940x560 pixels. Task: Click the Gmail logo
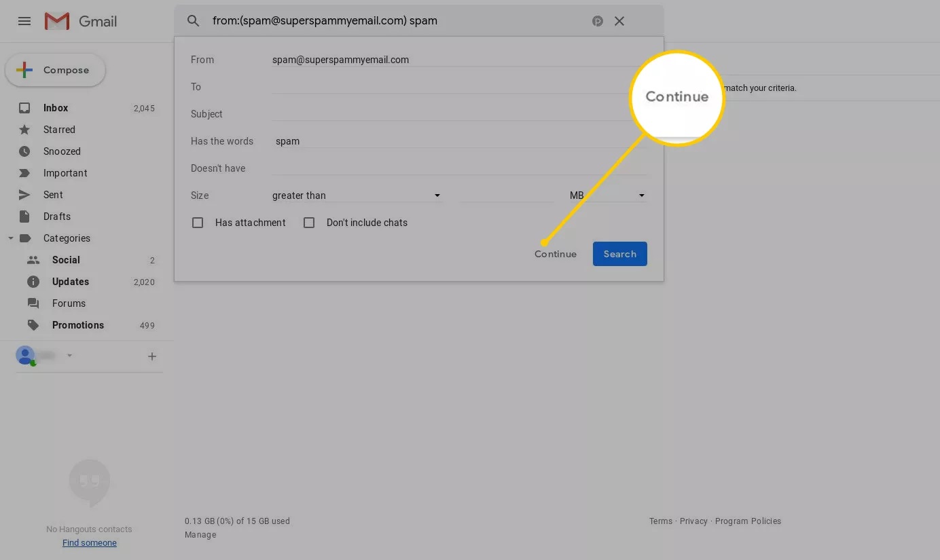[81, 21]
